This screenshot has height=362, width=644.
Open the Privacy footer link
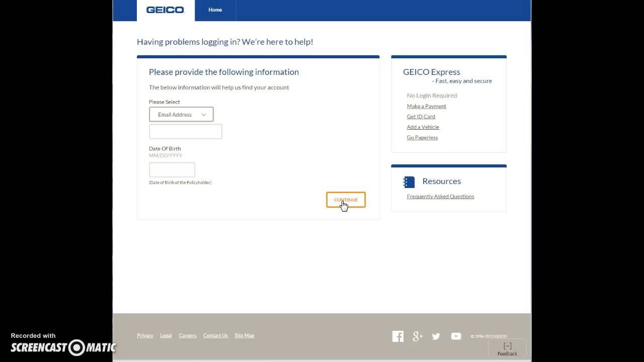click(x=145, y=336)
